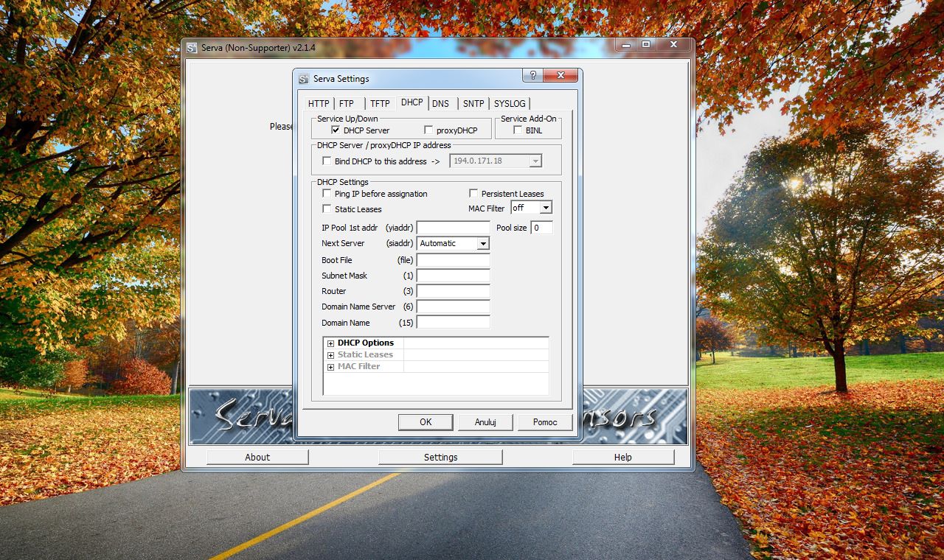Viewport: 944px width, 560px height.
Task: Minimize the Serva main window
Action: click(626, 45)
